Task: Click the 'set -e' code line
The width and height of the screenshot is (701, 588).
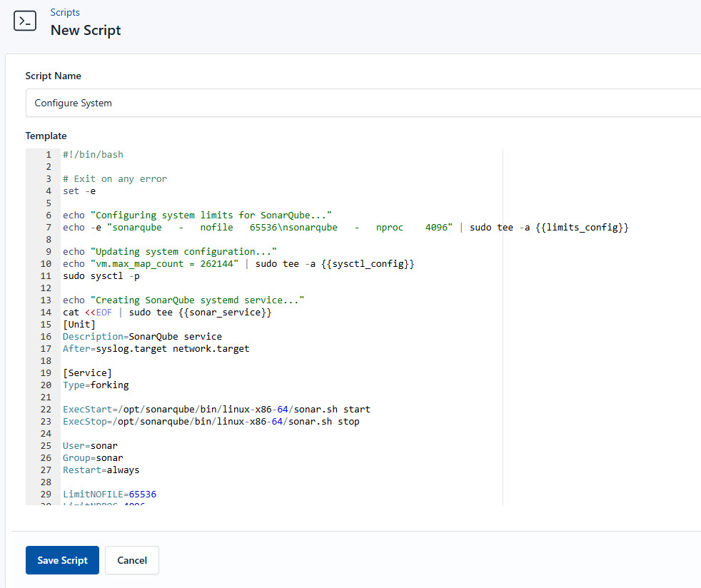Action: (x=79, y=191)
